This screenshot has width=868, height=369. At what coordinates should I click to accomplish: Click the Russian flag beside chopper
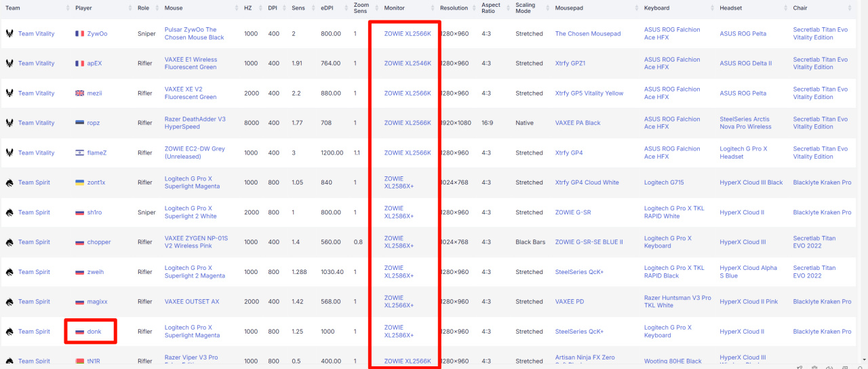[x=80, y=242]
